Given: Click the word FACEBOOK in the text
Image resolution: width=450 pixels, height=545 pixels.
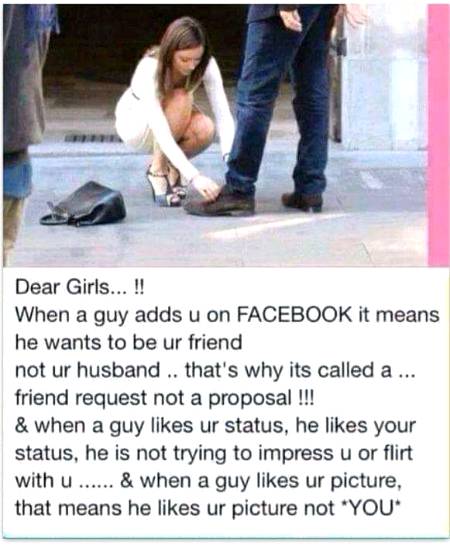Looking at the screenshot, I should (x=294, y=315).
